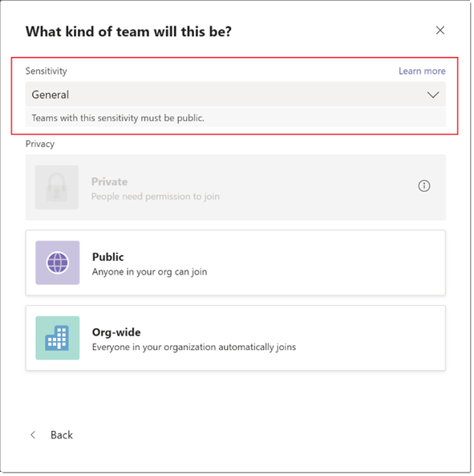Go back using the Back button
The width and height of the screenshot is (474, 476).
coord(52,437)
